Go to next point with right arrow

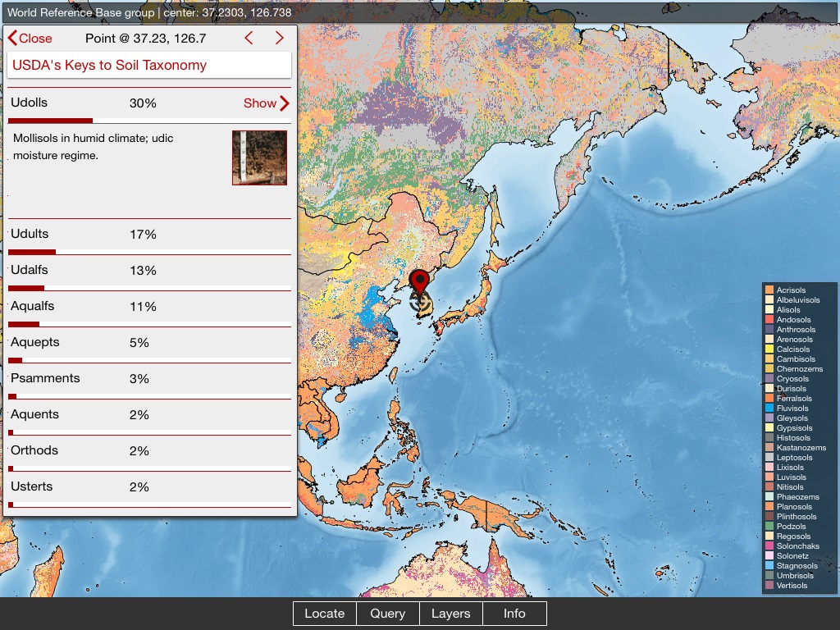[280, 39]
